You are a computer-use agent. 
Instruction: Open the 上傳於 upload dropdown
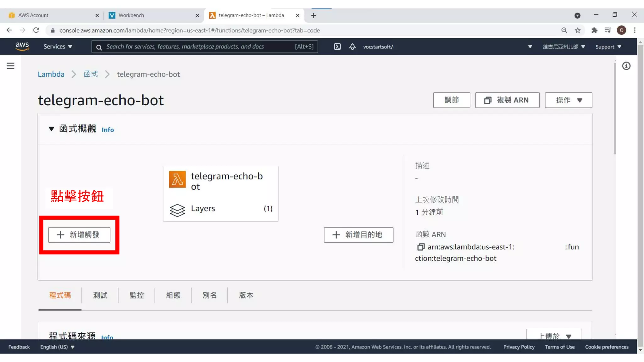pyautogui.click(x=553, y=334)
